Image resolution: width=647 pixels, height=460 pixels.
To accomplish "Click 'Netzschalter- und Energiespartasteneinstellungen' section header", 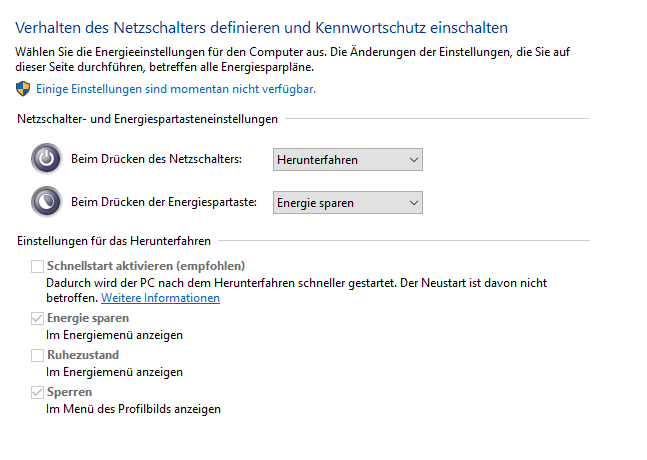I will 147,120.
